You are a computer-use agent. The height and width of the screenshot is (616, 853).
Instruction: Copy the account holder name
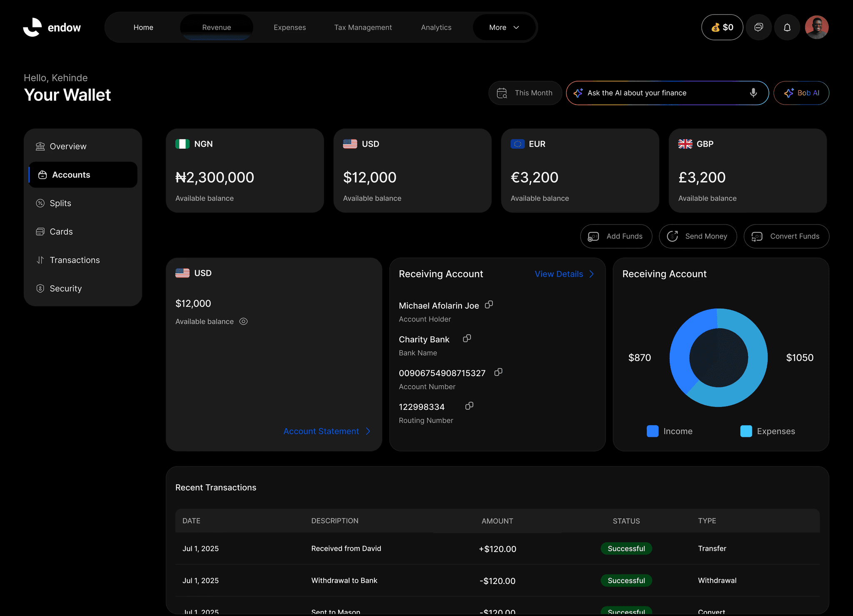coord(489,305)
